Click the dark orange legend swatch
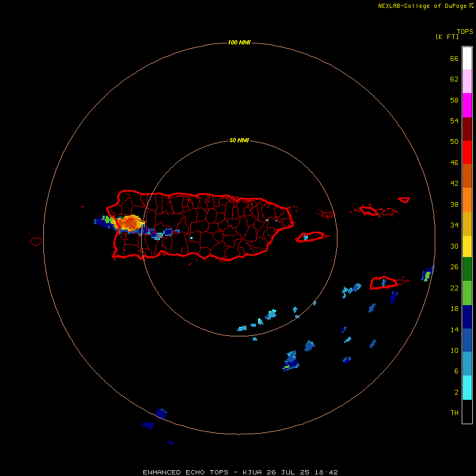476x476 pixels. [x=467, y=176]
